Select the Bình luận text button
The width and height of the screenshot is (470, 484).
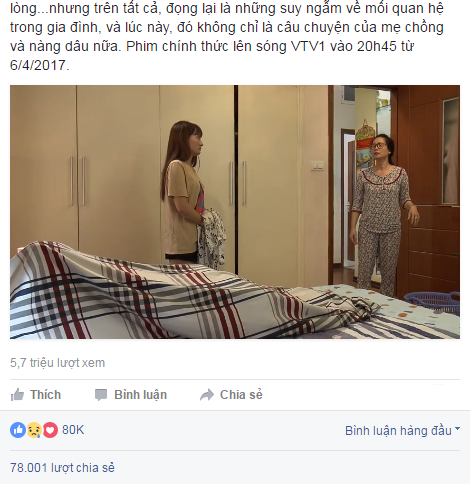pyautogui.click(x=140, y=395)
